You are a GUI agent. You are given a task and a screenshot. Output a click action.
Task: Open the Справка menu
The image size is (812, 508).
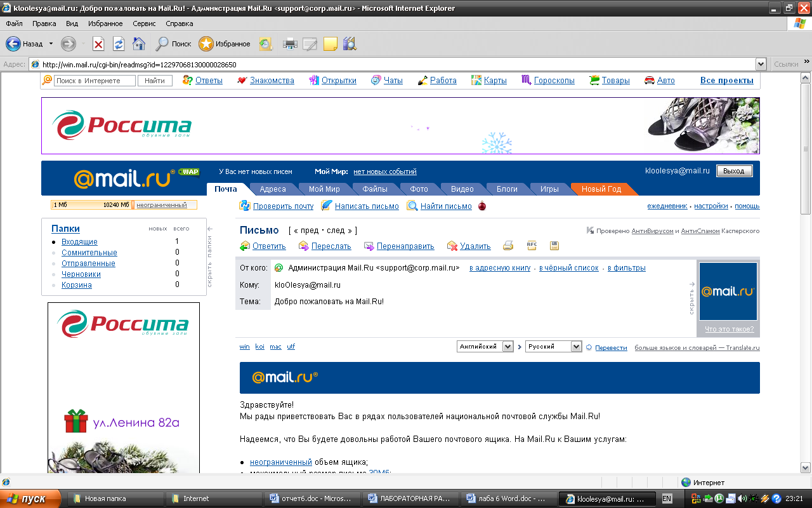[x=180, y=23]
